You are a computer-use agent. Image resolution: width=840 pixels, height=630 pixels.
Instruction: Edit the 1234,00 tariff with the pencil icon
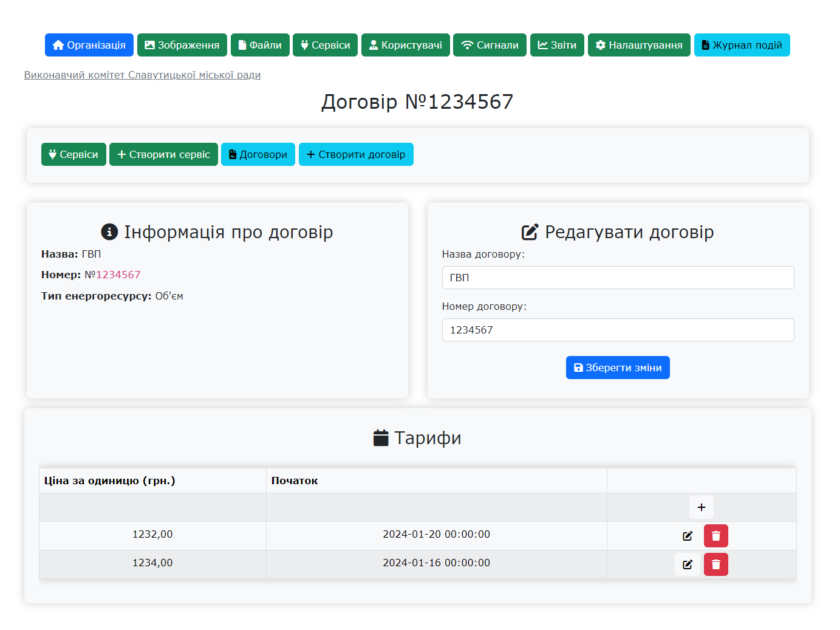coord(687,564)
